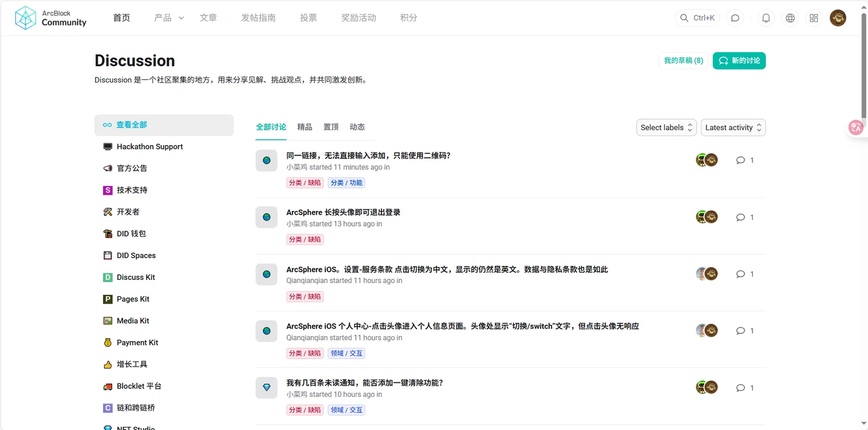Click the ArcBlock Community logo
Viewport: 868px width, 430px height.
50,18
